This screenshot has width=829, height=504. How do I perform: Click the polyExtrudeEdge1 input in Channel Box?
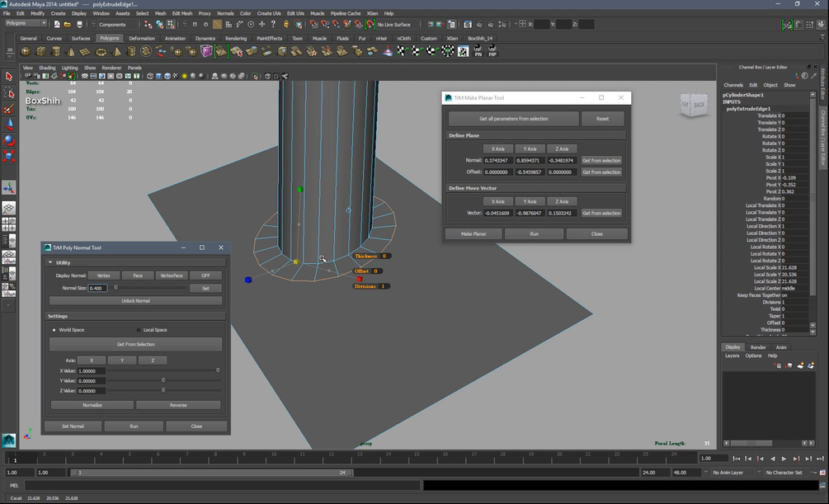[x=748, y=108]
